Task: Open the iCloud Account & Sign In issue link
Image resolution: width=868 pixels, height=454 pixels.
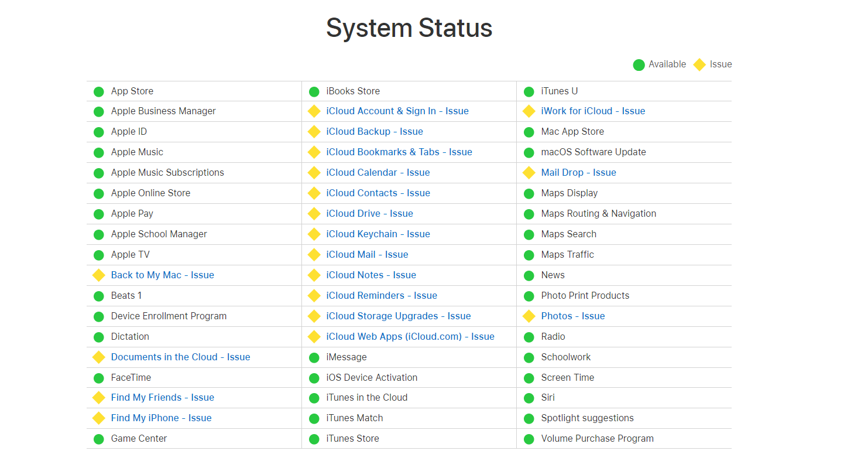Action: click(397, 111)
